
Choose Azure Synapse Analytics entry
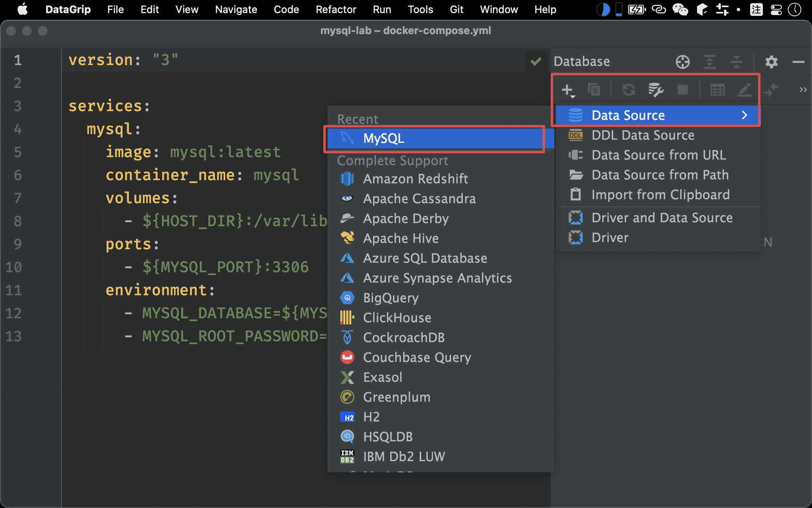point(440,278)
